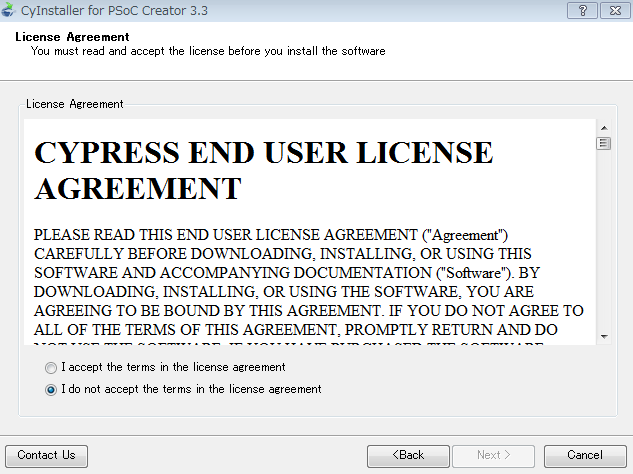Click the scroll up arrow of license text
The height and width of the screenshot is (474, 633).
(604, 128)
